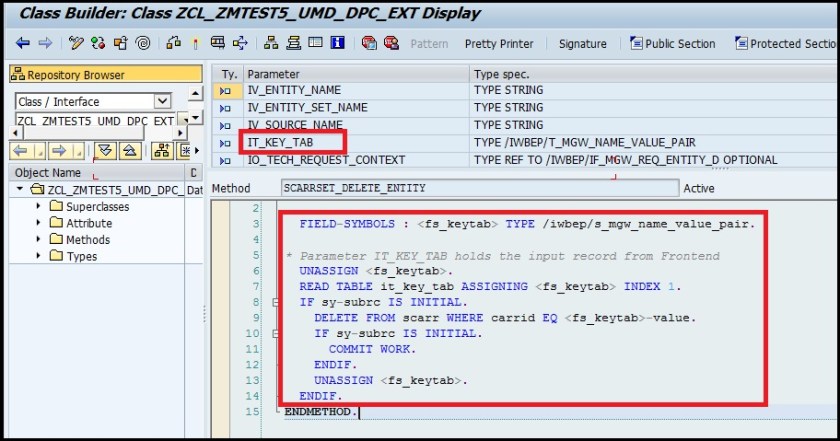Expand the Methods folder
The width and height of the screenshot is (840, 441).
click(38, 239)
